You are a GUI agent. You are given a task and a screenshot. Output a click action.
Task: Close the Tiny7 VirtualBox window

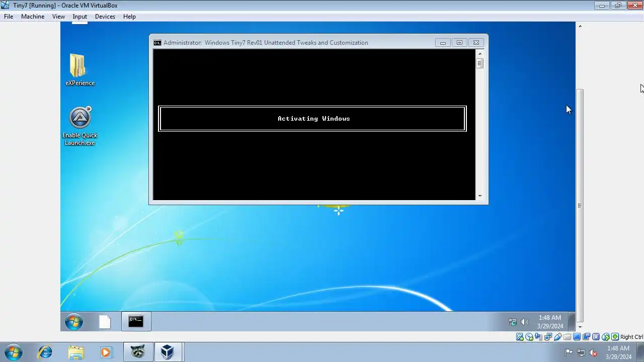635,6
